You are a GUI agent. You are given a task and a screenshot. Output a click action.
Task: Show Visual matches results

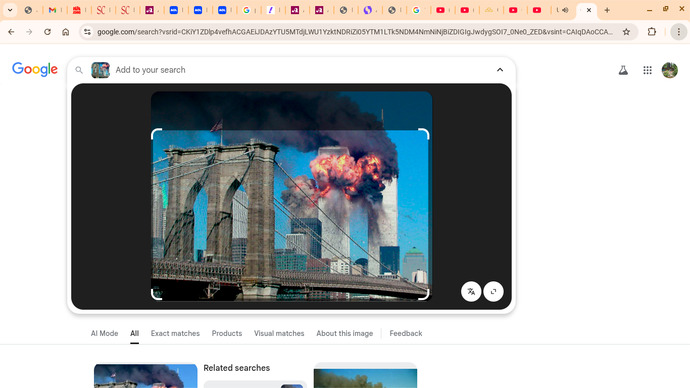pos(279,333)
